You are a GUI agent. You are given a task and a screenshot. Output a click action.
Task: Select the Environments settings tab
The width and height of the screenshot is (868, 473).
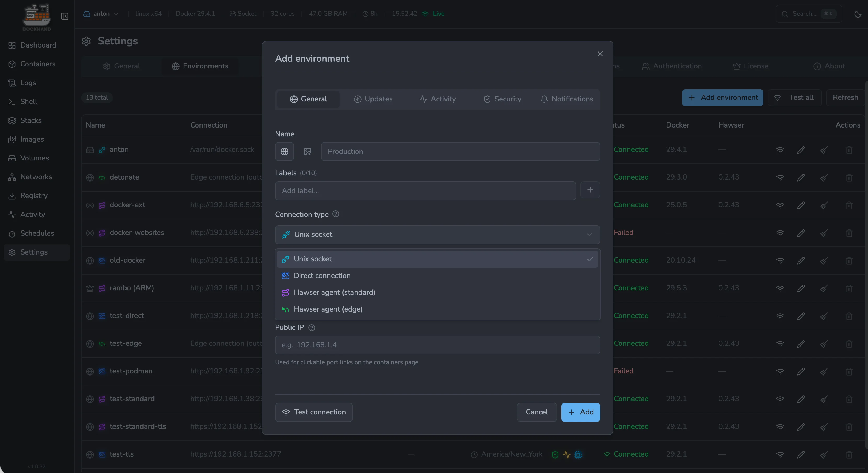tap(200, 66)
